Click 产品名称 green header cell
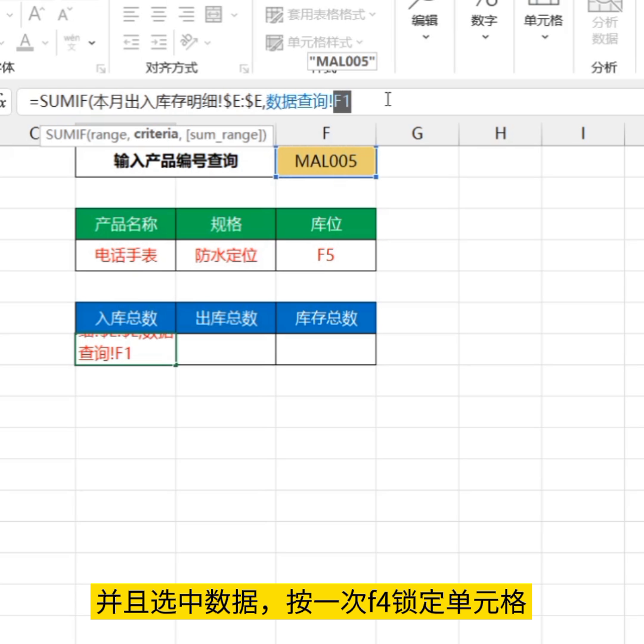644x644 pixels. pyautogui.click(x=126, y=224)
